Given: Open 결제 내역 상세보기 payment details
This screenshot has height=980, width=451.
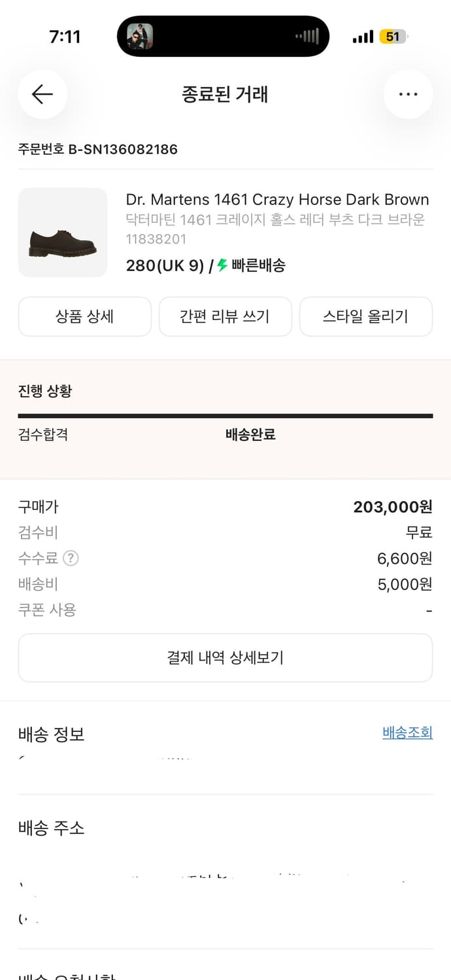Looking at the screenshot, I should click(225, 658).
